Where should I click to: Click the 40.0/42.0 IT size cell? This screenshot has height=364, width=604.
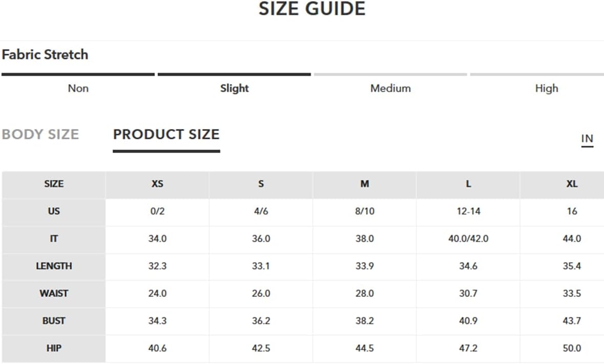(468, 239)
